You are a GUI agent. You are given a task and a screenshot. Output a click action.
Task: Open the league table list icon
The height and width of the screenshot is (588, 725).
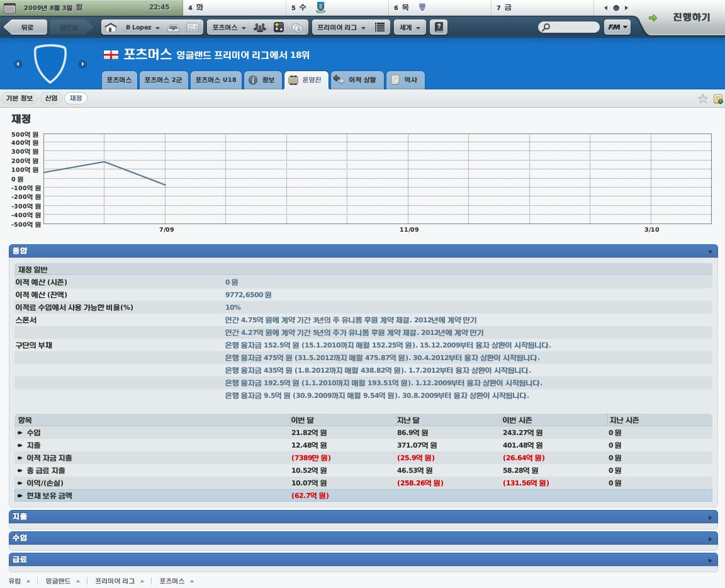(379, 27)
